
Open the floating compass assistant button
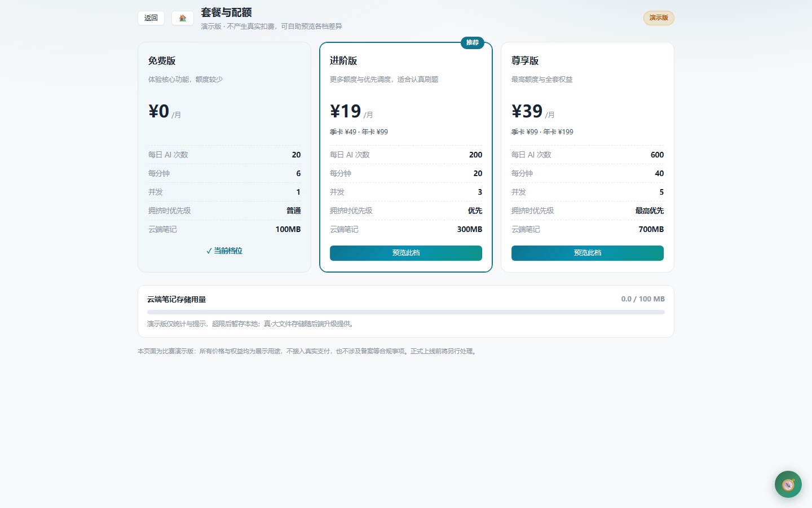tap(788, 484)
